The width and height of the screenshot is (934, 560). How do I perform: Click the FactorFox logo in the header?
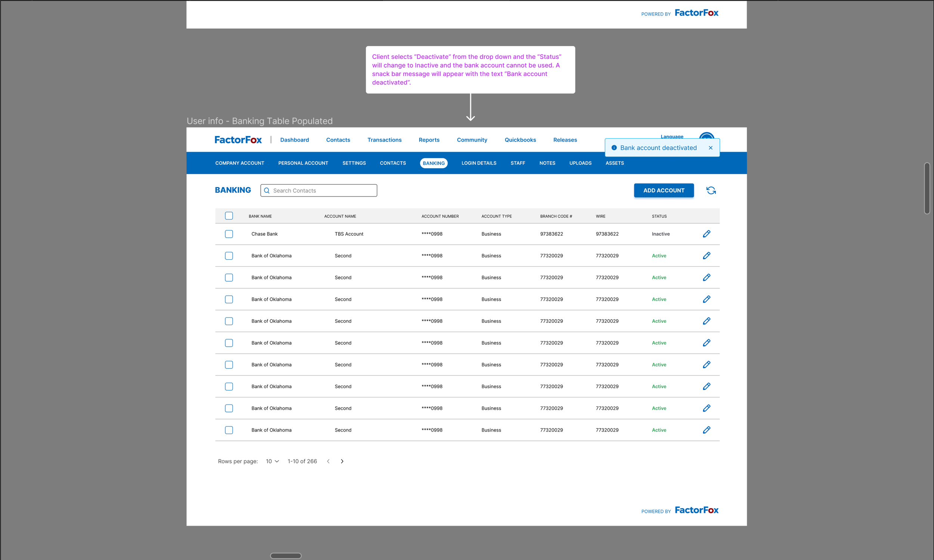238,140
